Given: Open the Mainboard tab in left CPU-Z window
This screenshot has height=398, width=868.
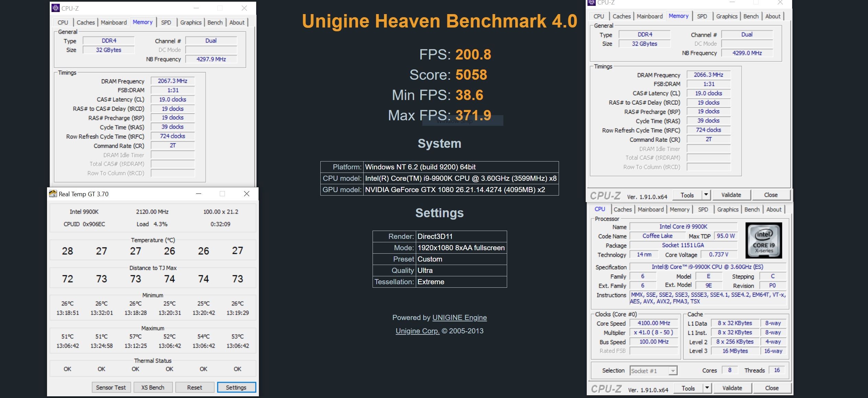Looking at the screenshot, I should coord(114,22).
